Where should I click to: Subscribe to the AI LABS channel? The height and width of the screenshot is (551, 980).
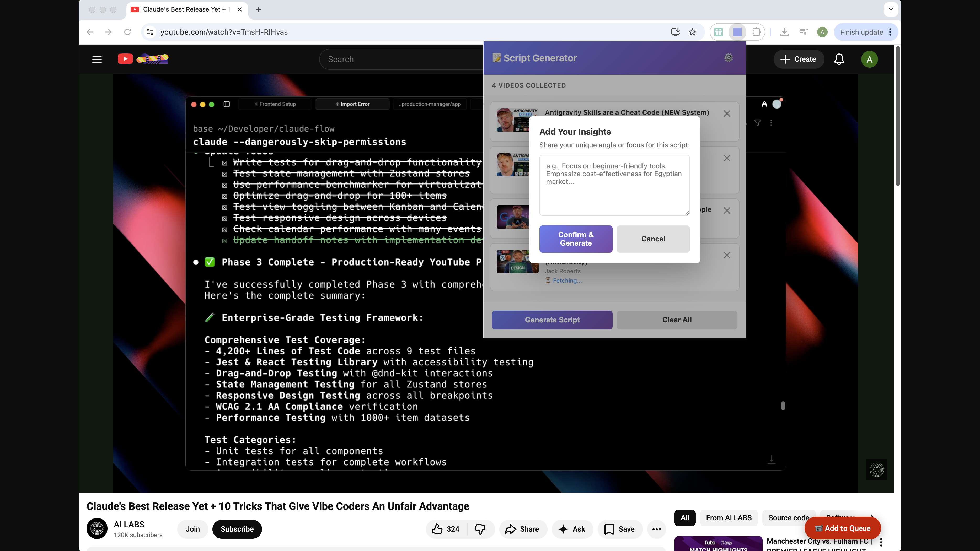click(x=237, y=529)
